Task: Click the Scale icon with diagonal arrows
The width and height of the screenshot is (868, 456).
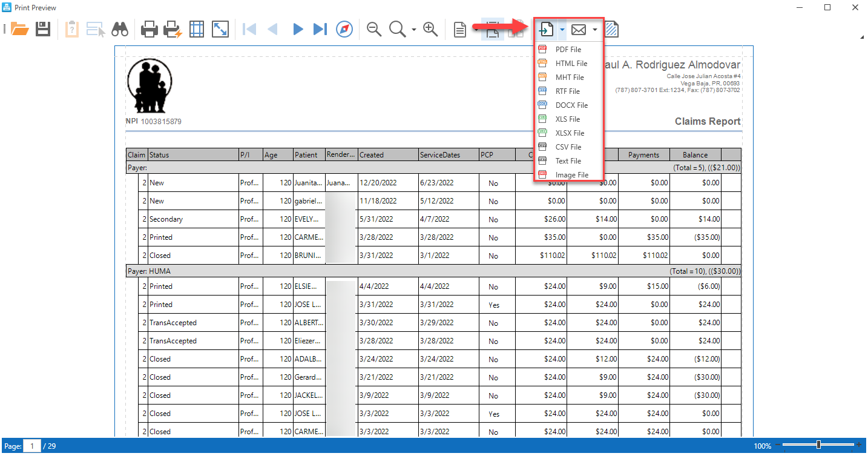Action: tap(220, 29)
